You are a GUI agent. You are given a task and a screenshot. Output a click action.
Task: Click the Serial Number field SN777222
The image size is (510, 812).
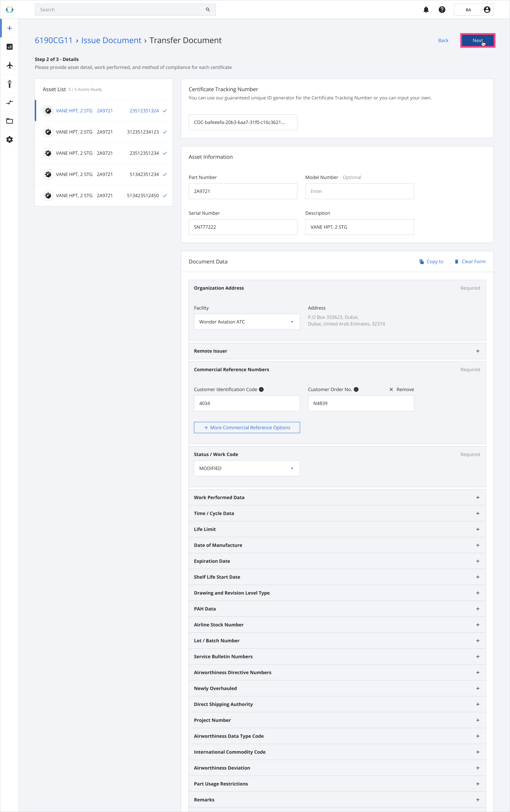pos(243,227)
